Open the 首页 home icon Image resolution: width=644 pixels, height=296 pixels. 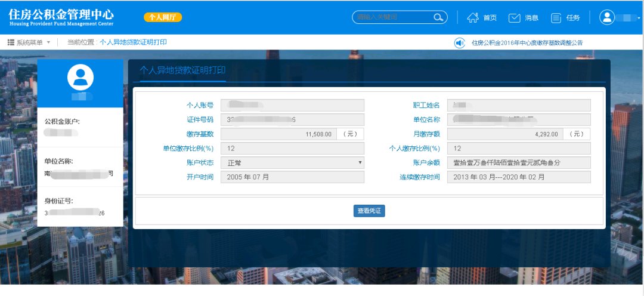click(x=473, y=17)
